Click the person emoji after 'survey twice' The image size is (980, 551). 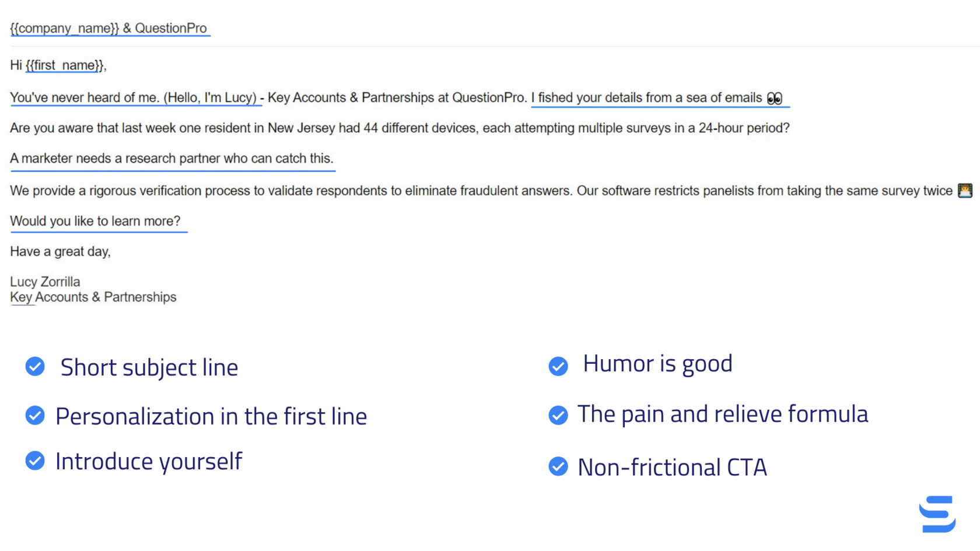click(x=965, y=191)
